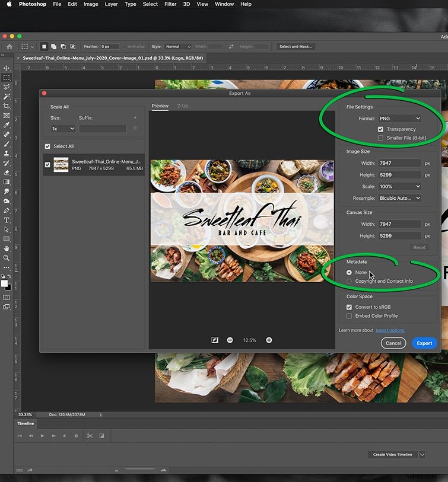
Task: Open the Format PNG dropdown
Action: pyautogui.click(x=399, y=119)
